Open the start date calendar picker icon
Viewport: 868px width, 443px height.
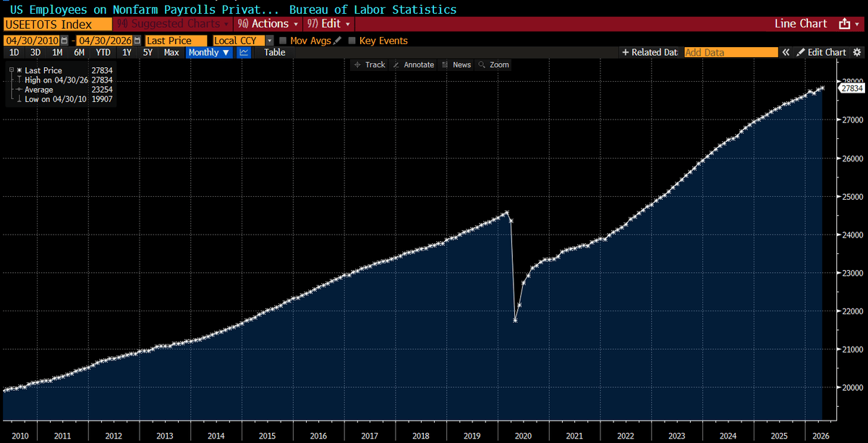(66, 41)
